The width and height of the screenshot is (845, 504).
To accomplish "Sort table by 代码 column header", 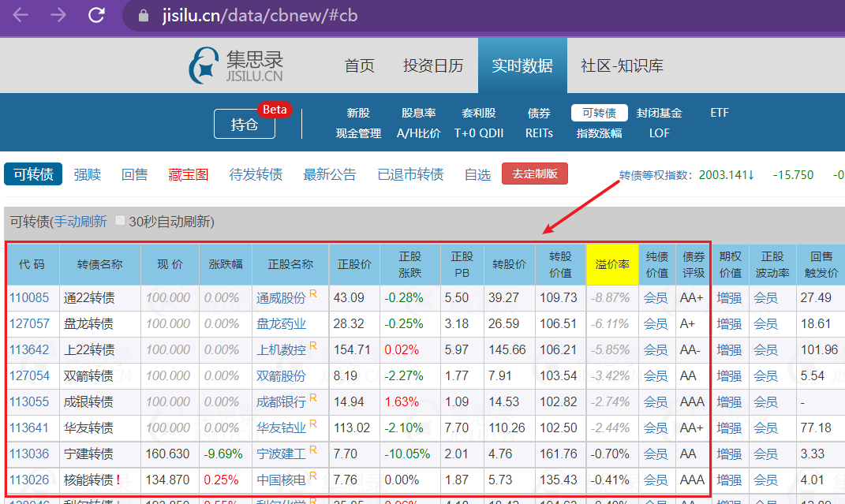I will tap(32, 264).
